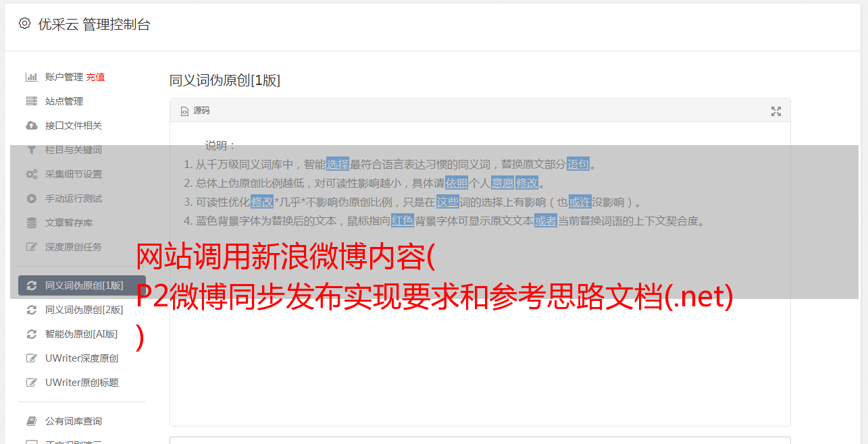Screen dimensions: 868x444
Task: Open 同义词伪原创[1版] menu item
Action: (82, 285)
